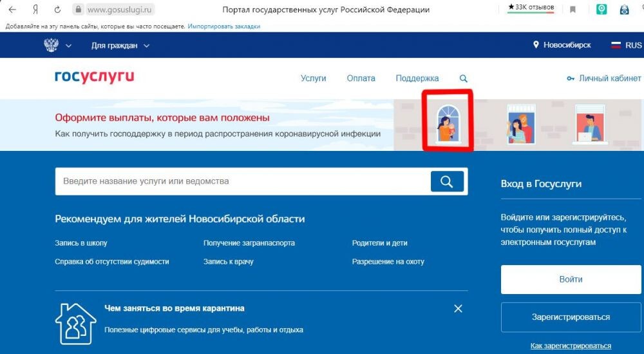Open Справка об отсутствии судимости
The image size is (644, 354).
pyautogui.click(x=112, y=262)
